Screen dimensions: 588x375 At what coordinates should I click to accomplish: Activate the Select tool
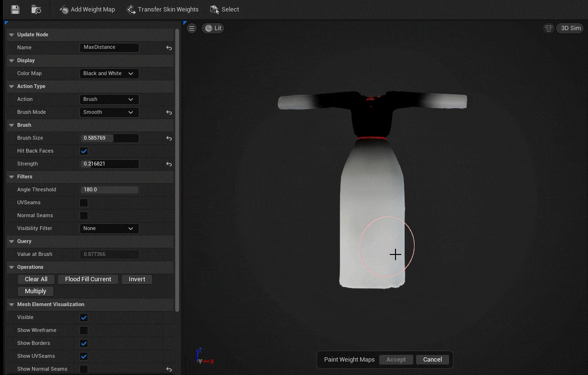(225, 10)
